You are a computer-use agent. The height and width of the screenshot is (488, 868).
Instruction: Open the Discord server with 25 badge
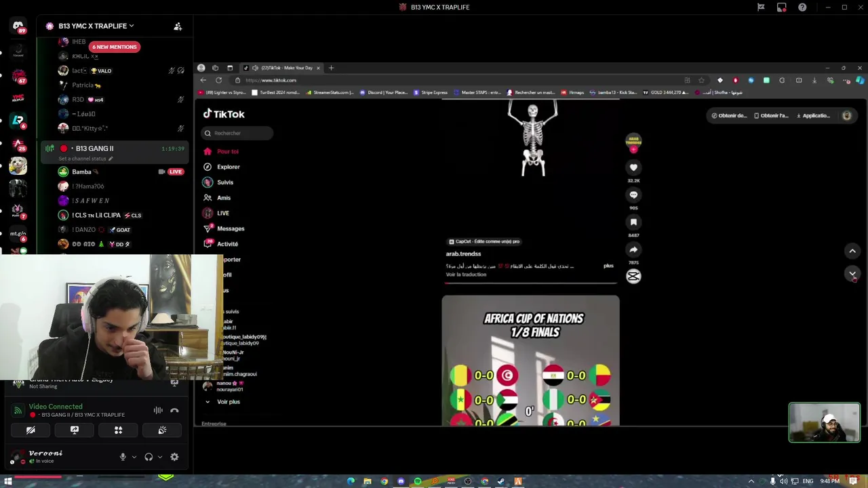click(x=18, y=144)
